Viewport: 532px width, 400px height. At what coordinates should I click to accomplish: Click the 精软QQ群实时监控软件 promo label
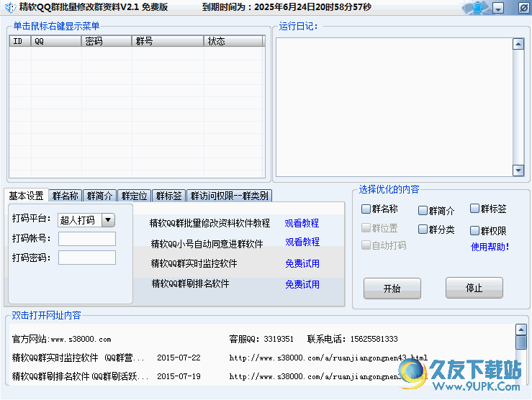tap(194, 263)
